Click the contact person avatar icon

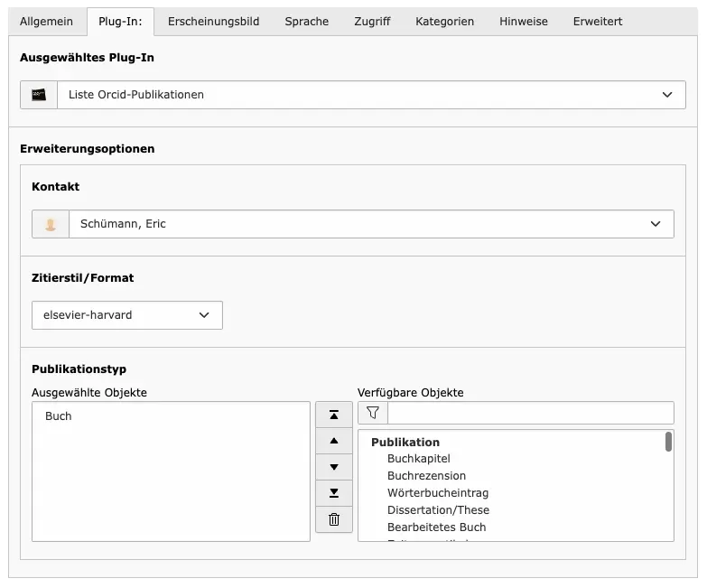point(51,224)
